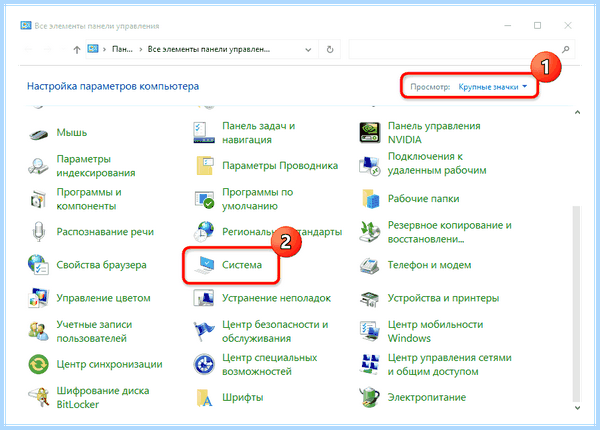Click the Шрифты fonts icon
The width and height of the screenshot is (600, 430).
(204, 397)
